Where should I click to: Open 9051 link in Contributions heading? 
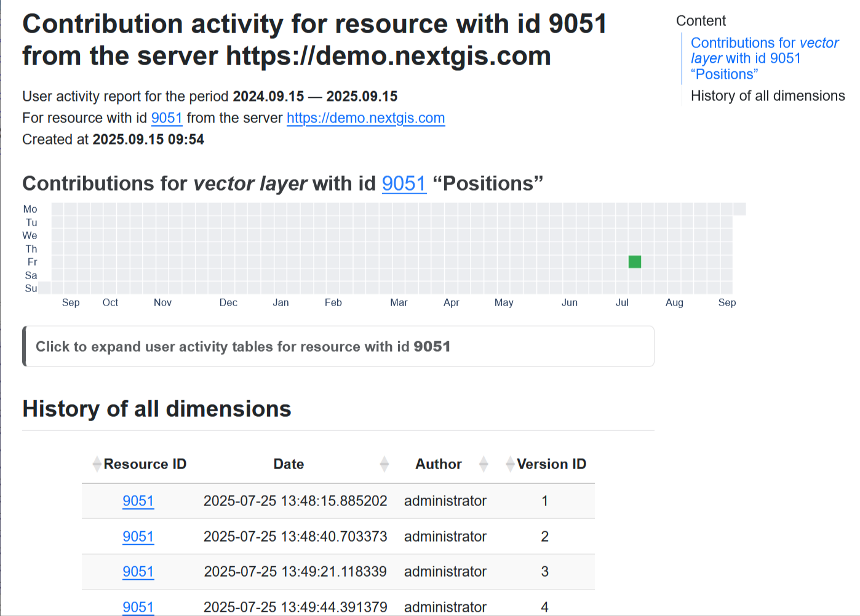click(x=404, y=184)
